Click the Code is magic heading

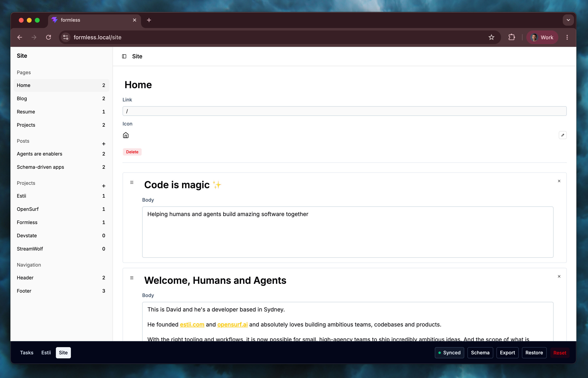pyautogui.click(x=183, y=185)
